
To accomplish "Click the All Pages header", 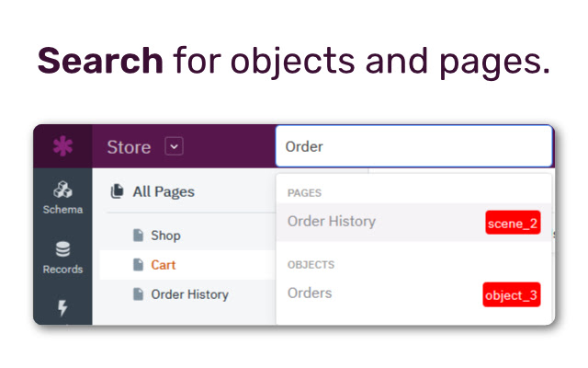I will click(x=164, y=191).
